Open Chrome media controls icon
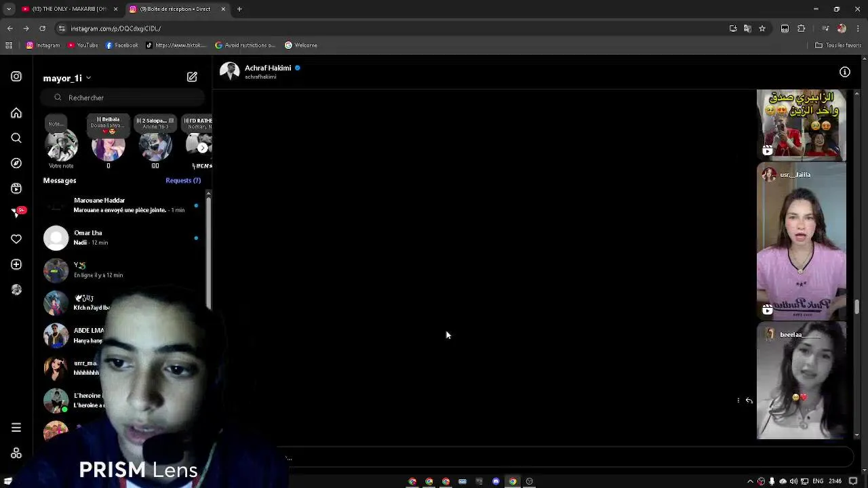The width and height of the screenshot is (868, 488). pyautogui.click(x=825, y=28)
